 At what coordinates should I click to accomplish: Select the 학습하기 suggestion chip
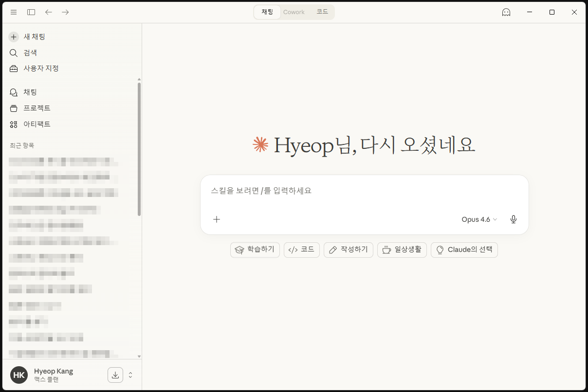[x=255, y=249]
